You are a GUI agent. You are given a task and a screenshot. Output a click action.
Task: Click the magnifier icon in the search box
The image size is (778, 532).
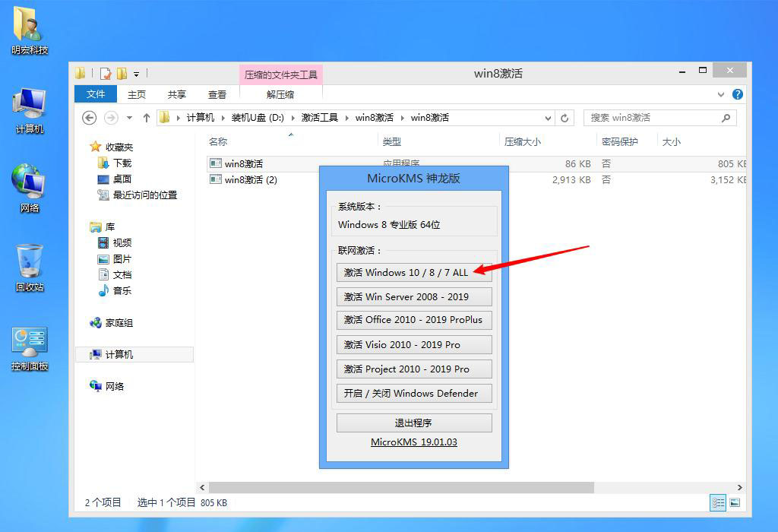726,118
